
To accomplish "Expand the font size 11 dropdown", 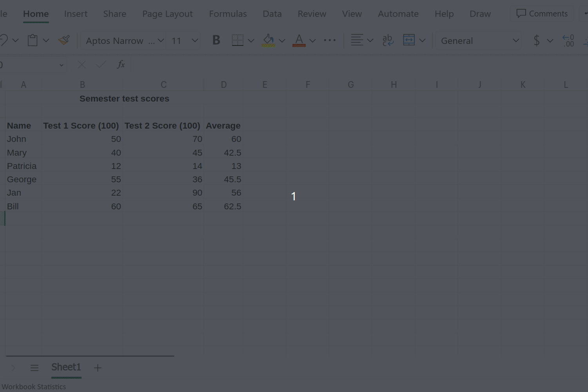I will click(x=195, y=40).
